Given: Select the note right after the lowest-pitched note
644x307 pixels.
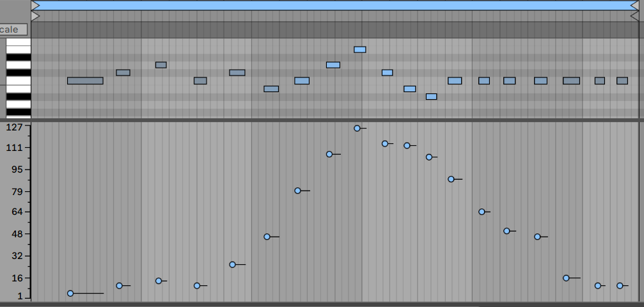Looking at the screenshot, I should click(x=455, y=81).
